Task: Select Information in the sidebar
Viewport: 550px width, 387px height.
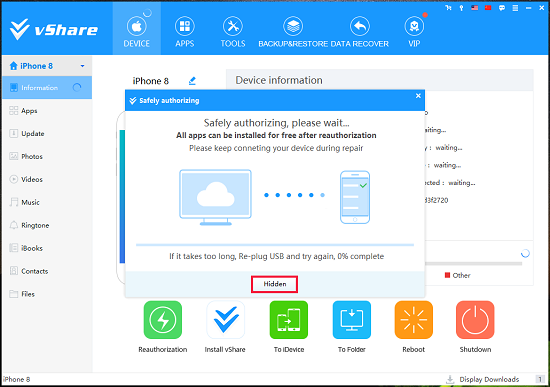Action: pyautogui.click(x=47, y=88)
